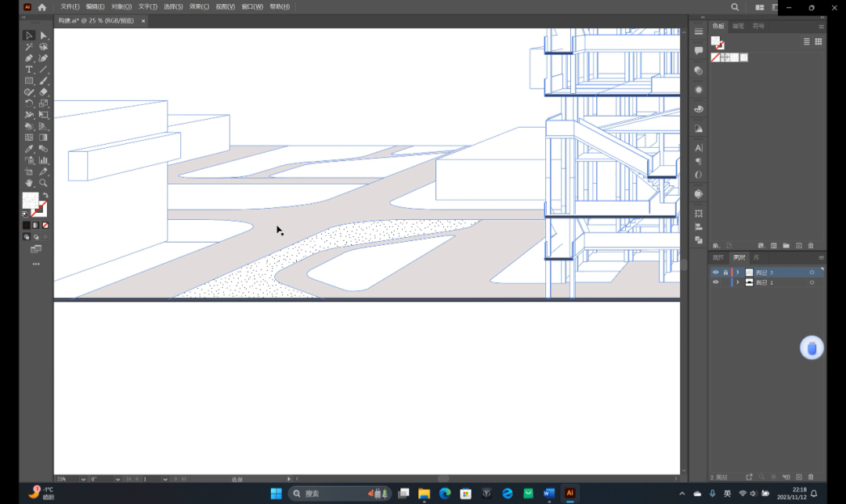846x504 pixels.
Task: Select the Paintbrush tool
Action: [x=44, y=81]
